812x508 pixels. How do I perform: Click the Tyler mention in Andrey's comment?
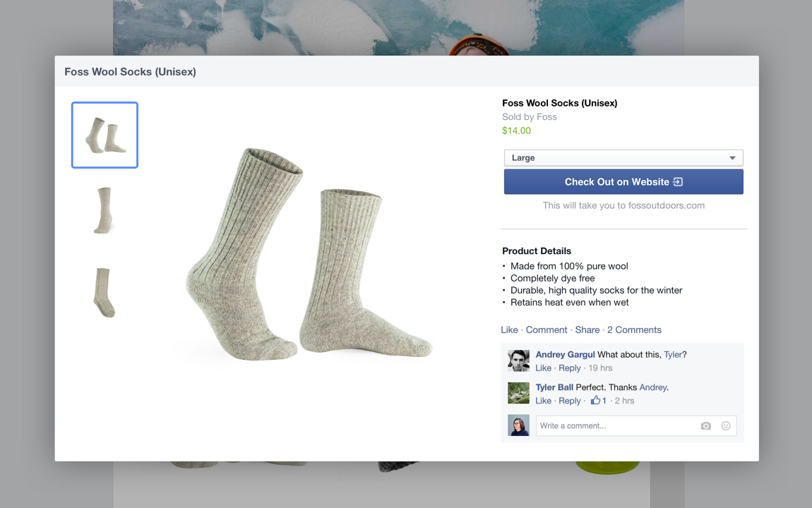[673, 354]
